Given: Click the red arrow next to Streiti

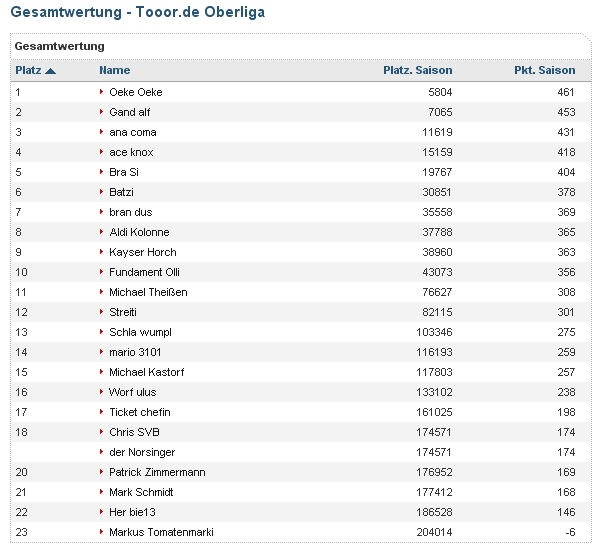Looking at the screenshot, I should click(101, 312).
